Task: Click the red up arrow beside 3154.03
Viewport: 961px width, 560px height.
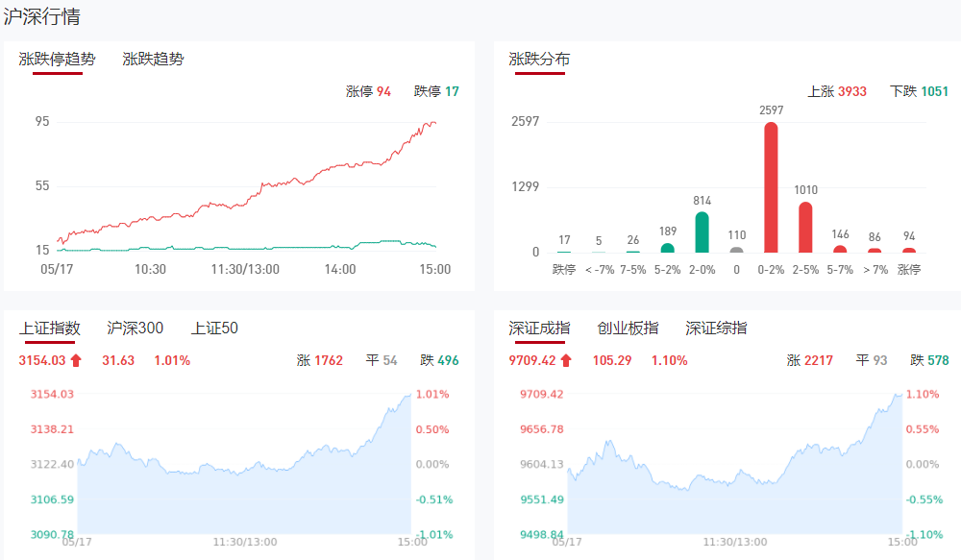Action: tap(77, 361)
